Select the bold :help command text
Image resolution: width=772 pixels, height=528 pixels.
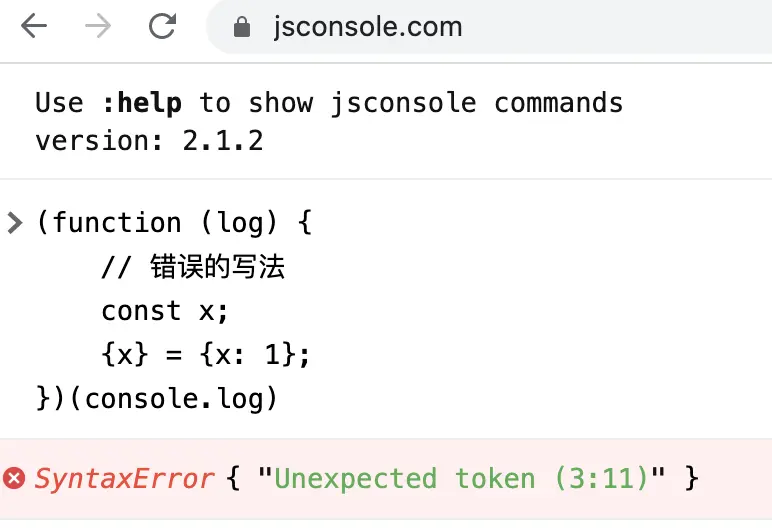click(x=141, y=103)
